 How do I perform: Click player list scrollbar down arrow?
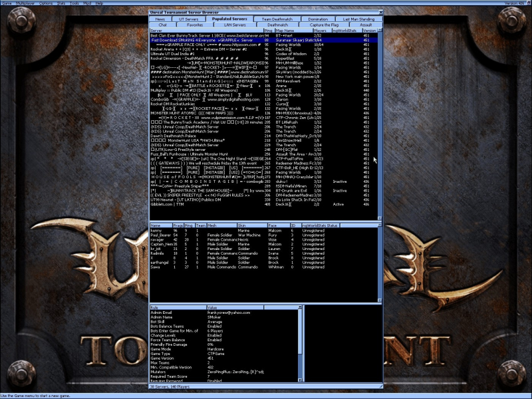point(380,301)
